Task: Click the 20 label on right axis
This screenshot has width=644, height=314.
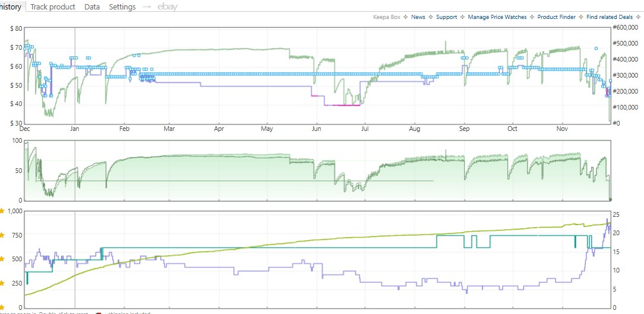Action: click(616, 233)
